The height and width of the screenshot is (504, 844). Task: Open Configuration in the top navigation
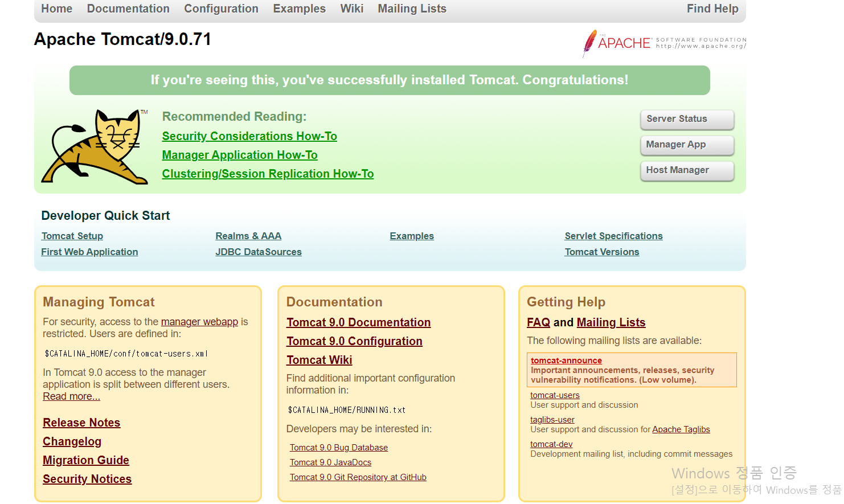click(221, 9)
